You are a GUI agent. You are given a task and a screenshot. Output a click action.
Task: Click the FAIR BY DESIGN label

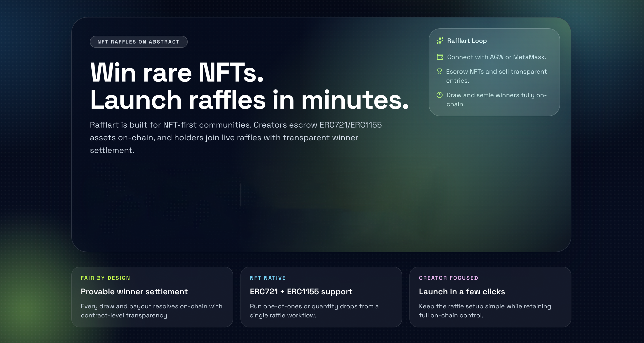[x=105, y=278]
